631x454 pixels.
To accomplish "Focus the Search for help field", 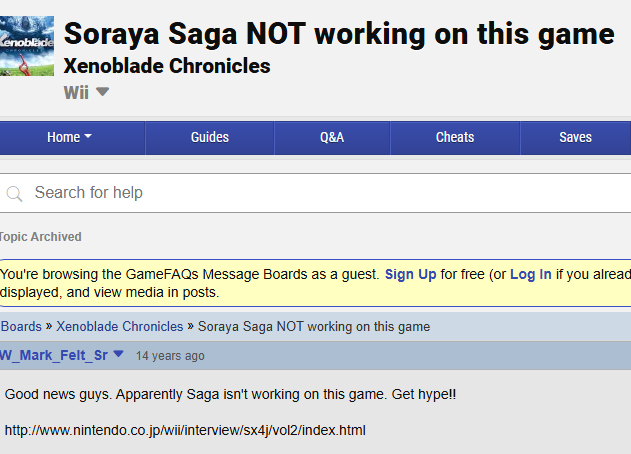I will (x=320, y=193).
